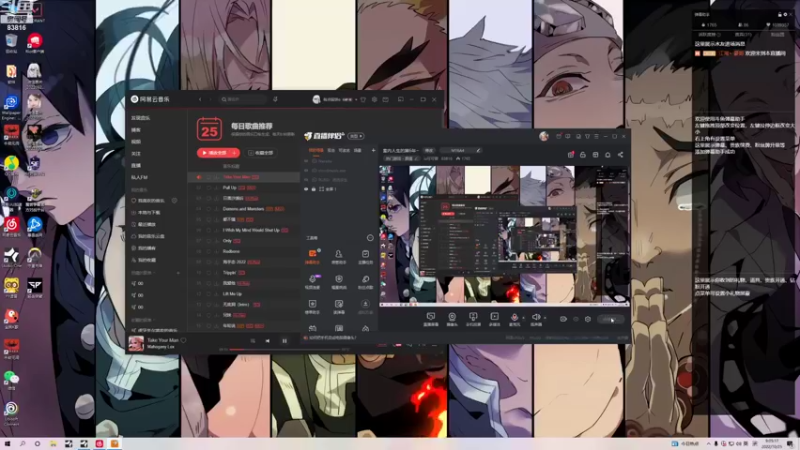Open local and downloads in NetEase sidebar
The image size is (800, 450).
click(148, 212)
